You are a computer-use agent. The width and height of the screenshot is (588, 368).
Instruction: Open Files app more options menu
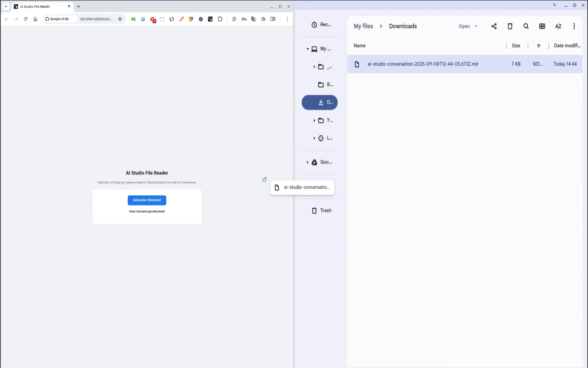[574, 26]
